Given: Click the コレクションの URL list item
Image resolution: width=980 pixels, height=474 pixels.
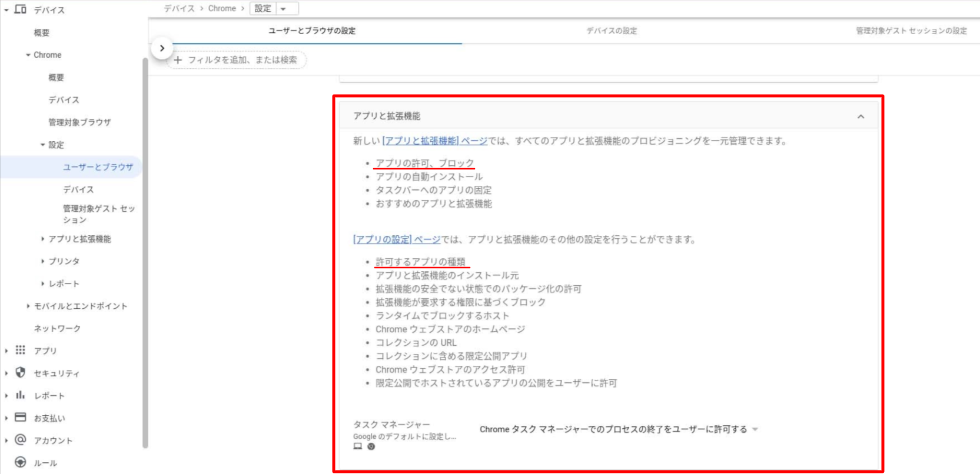Looking at the screenshot, I should 416,342.
